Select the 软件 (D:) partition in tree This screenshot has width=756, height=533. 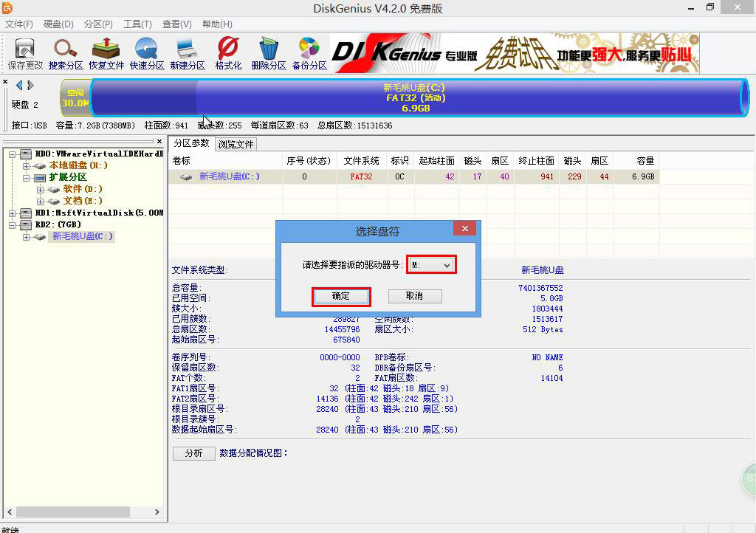pyautogui.click(x=83, y=189)
